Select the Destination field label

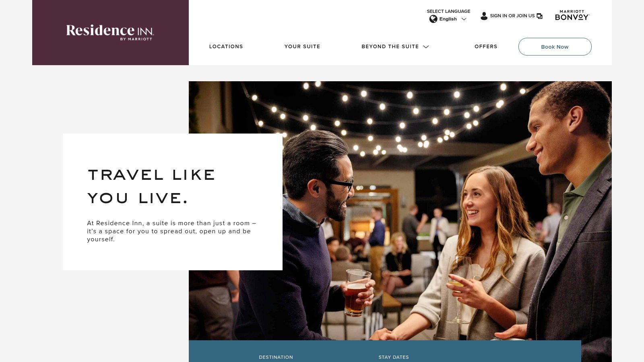[276, 357]
